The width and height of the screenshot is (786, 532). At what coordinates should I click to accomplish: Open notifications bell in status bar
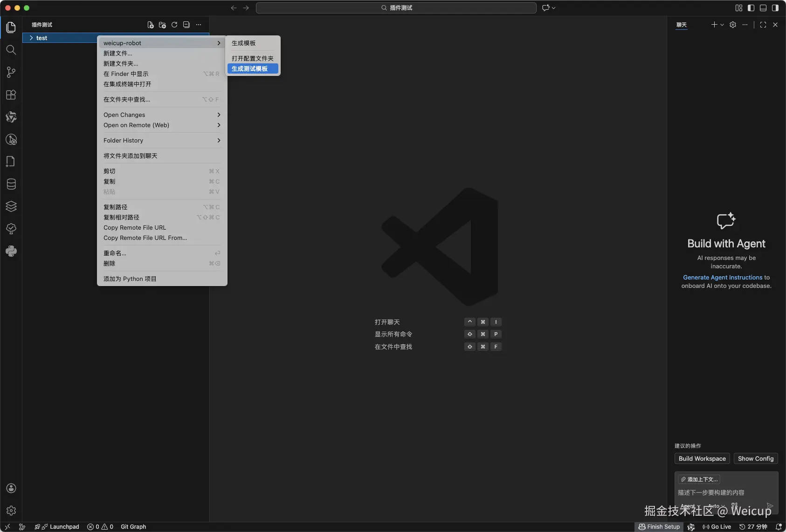coord(779,527)
